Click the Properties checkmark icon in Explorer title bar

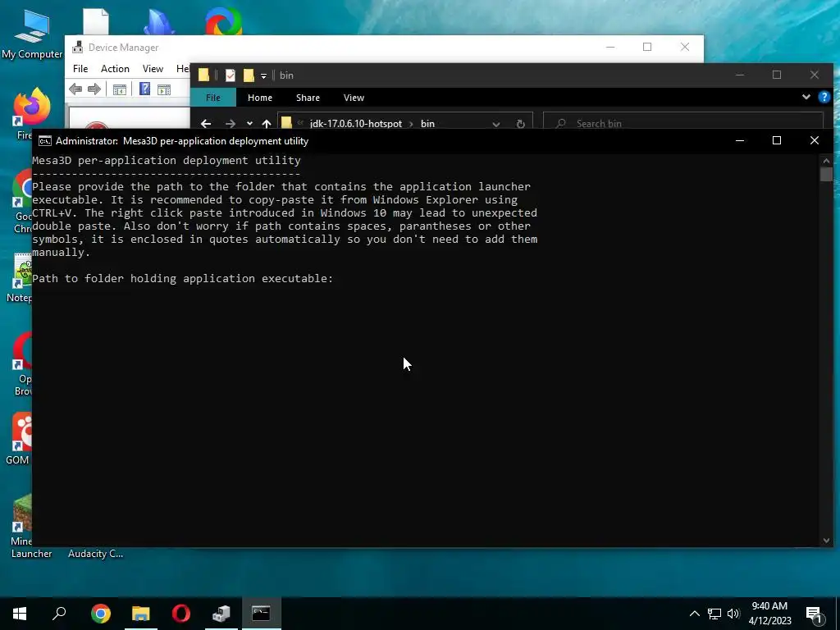[231, 75]
